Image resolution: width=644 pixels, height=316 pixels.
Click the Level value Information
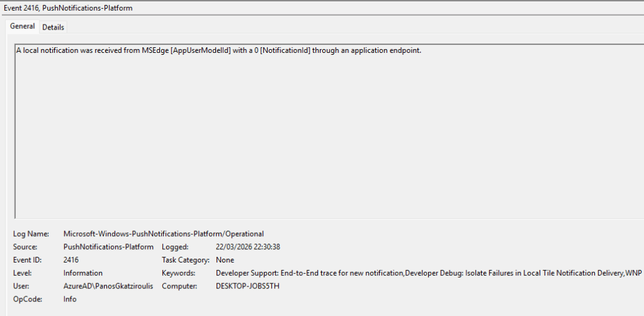pyautogui.click(x=82, y=273)
